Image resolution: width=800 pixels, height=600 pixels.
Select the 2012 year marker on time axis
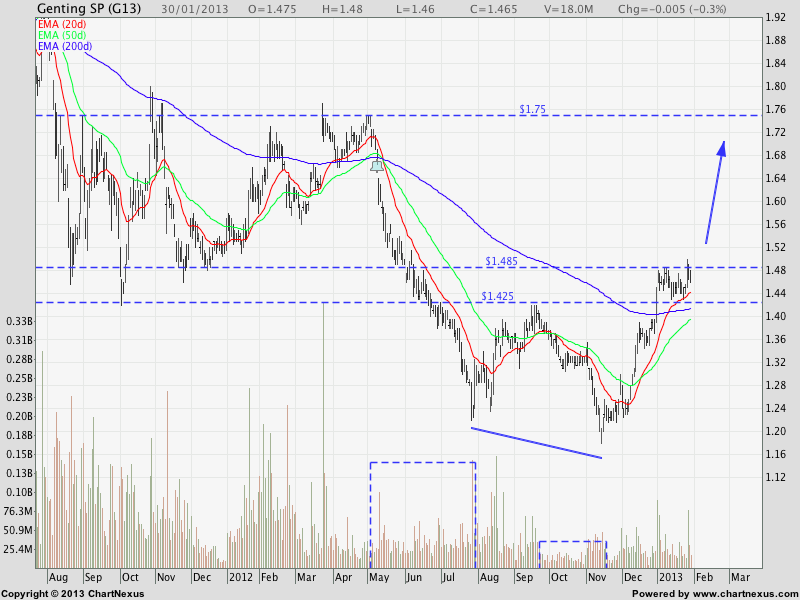240,578
